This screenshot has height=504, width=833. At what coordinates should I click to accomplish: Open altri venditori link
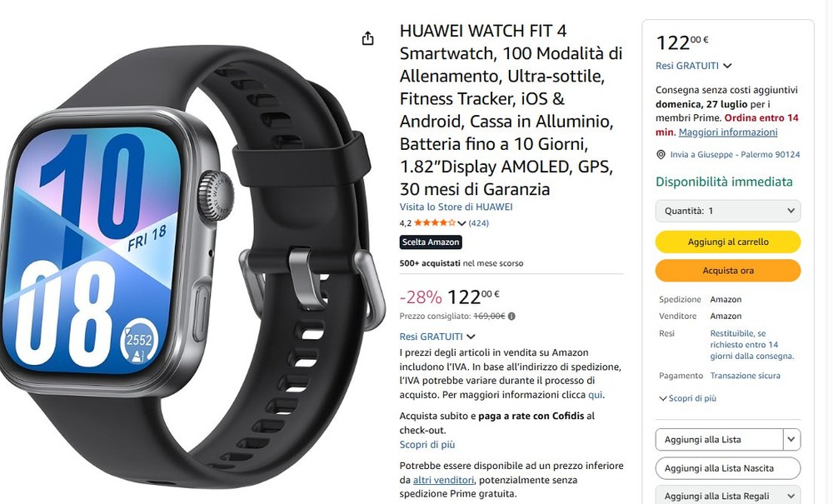(x=443, y=480)
